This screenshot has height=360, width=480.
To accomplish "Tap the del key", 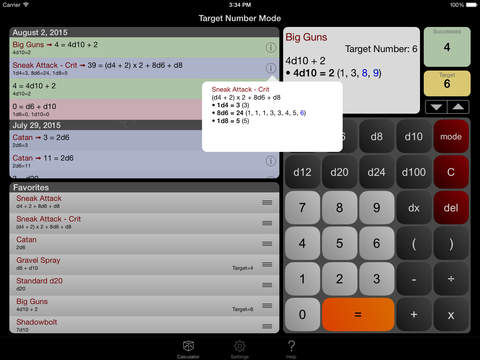I will 451,208.
